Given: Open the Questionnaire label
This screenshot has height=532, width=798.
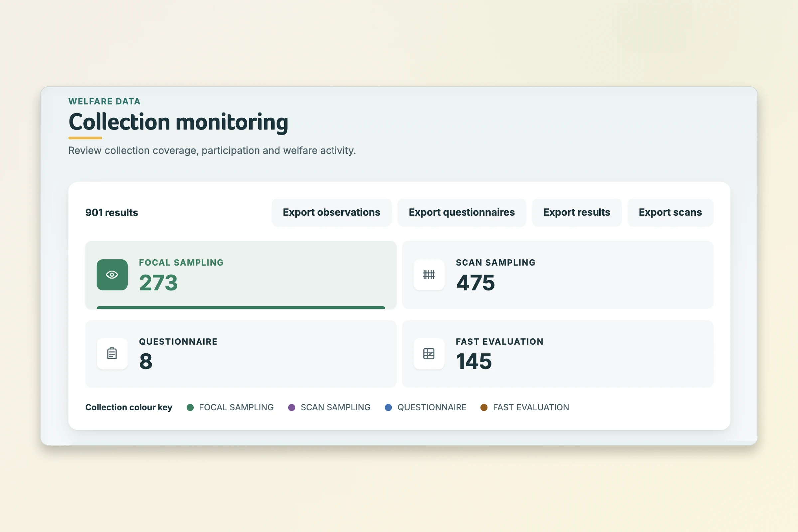Looking at the screenshot, I should pos(178,342).
